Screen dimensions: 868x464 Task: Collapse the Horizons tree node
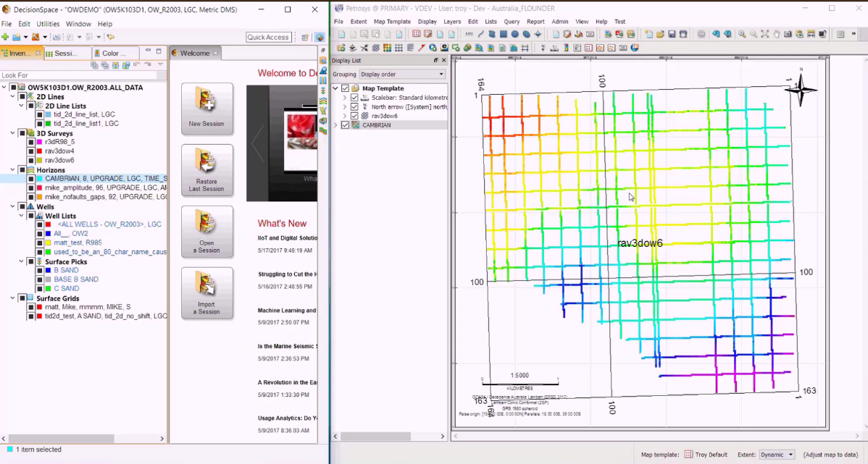click(x=13, y=170)
